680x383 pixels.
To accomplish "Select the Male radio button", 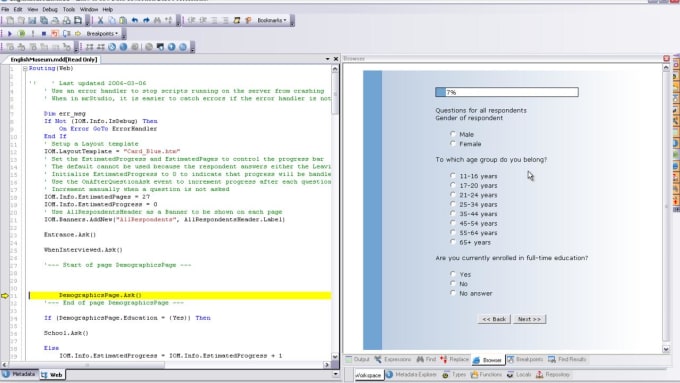I will 453,134.
